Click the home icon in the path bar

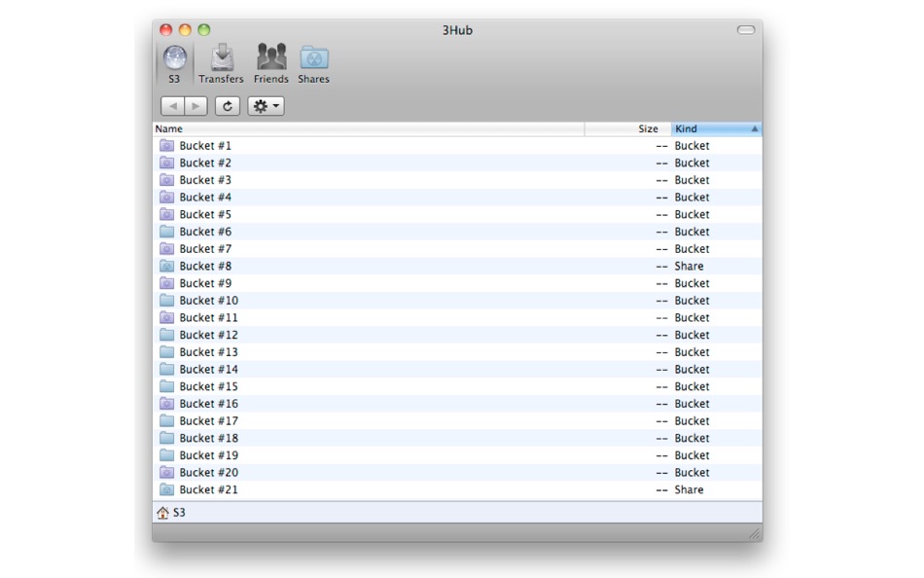click(x=162, y=513)
